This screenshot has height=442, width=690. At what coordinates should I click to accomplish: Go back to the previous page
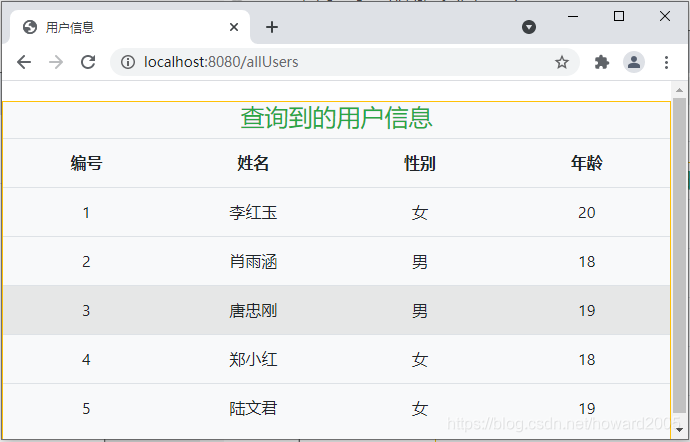(24, 62)
